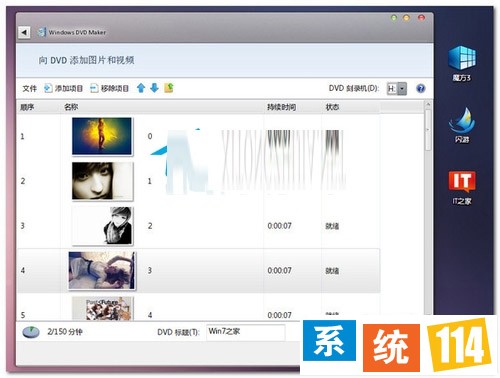Move item down with blue down arrow
500x378 pixels.
click(154, 88)
